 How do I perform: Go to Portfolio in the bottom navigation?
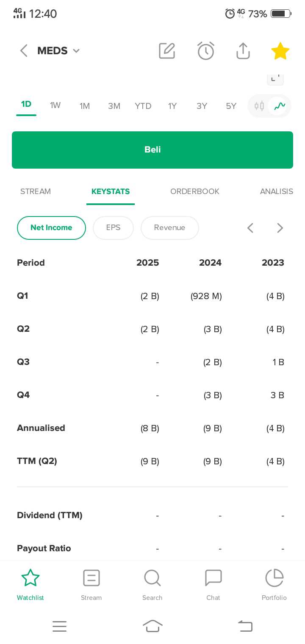pyautogui.click(x=274, y=585)
